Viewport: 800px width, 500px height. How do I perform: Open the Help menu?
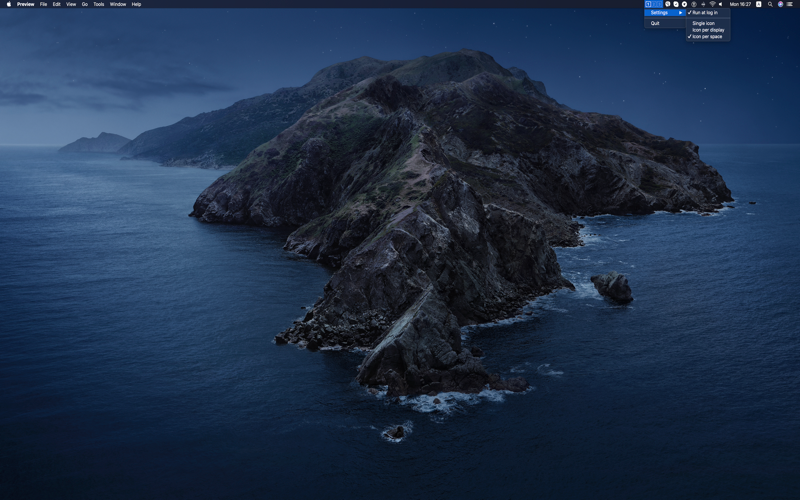pyautogui.click(x=136, y=4)
